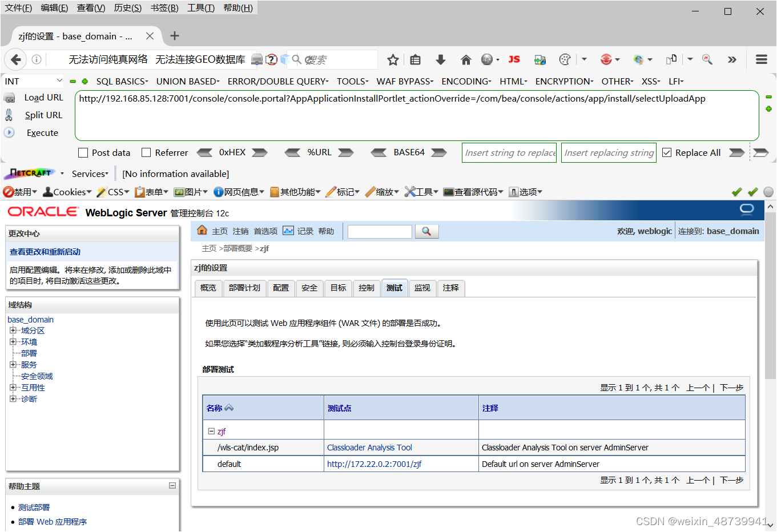Click the JS toggle icon in browser toolbar
The width and height of the screenshot is (777, 532).
(514, 59)
